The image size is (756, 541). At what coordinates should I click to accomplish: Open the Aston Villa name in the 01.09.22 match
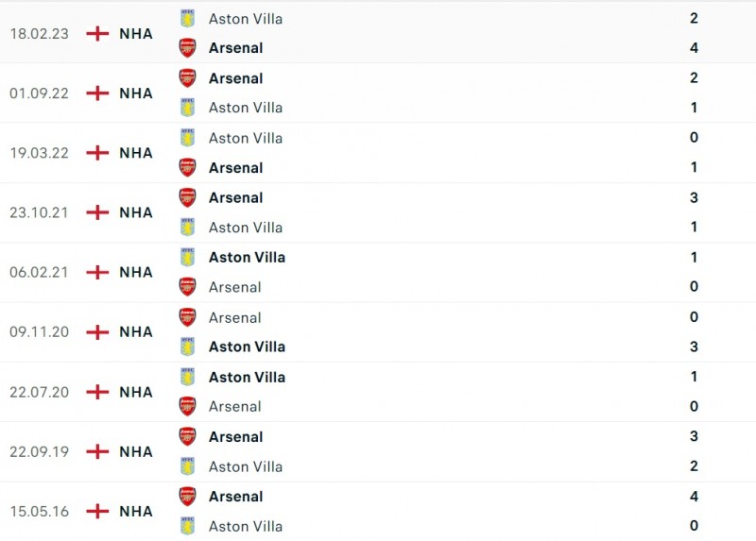coord(245,108)
